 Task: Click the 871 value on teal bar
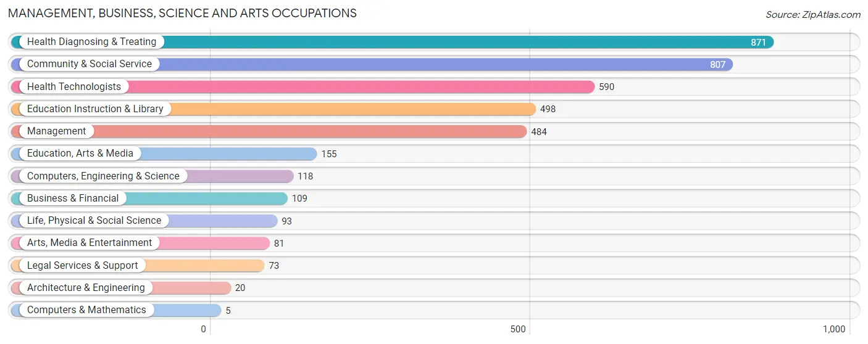click(x=758, y=43)
